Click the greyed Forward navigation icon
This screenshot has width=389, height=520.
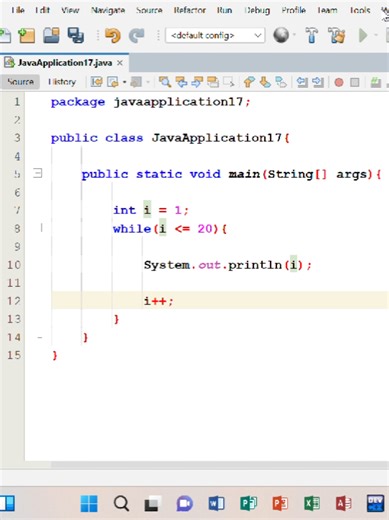136,82
